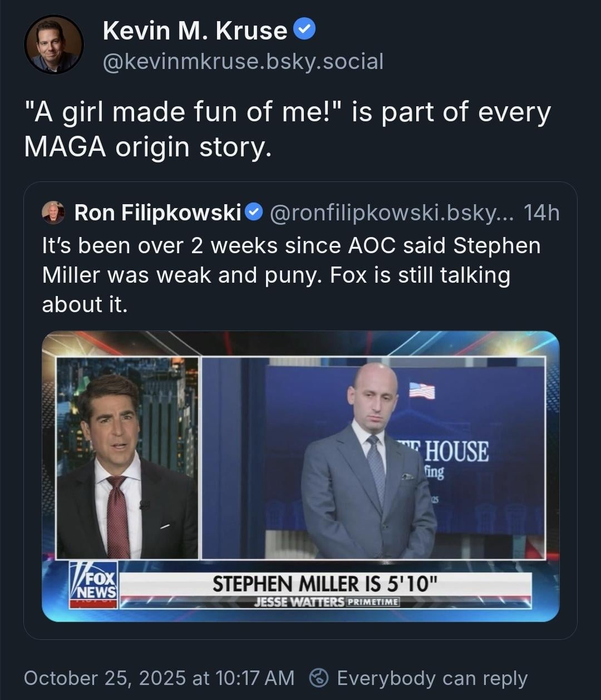Click the "STEPHEN MILLER IS 5'10"" chyron banner

pyautogui.click(x=326, y=584)
